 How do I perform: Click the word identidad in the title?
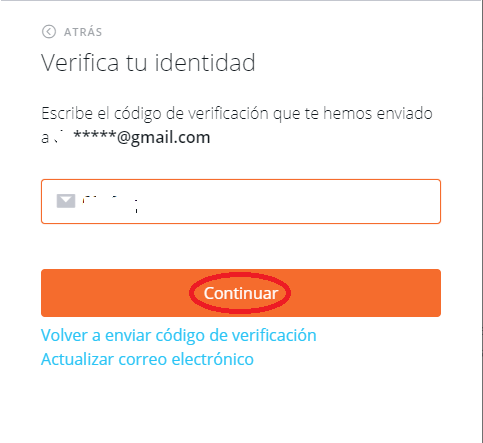[205, 62]
